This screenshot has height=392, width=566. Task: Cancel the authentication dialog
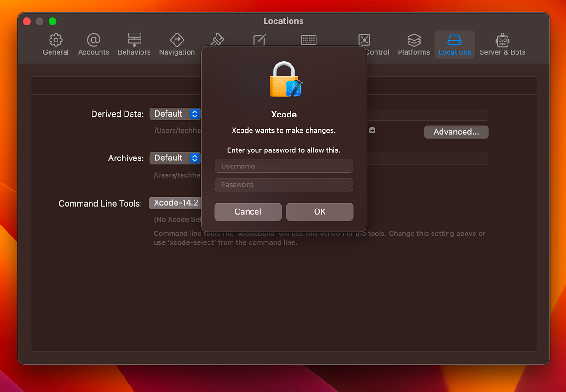(248, 212)
